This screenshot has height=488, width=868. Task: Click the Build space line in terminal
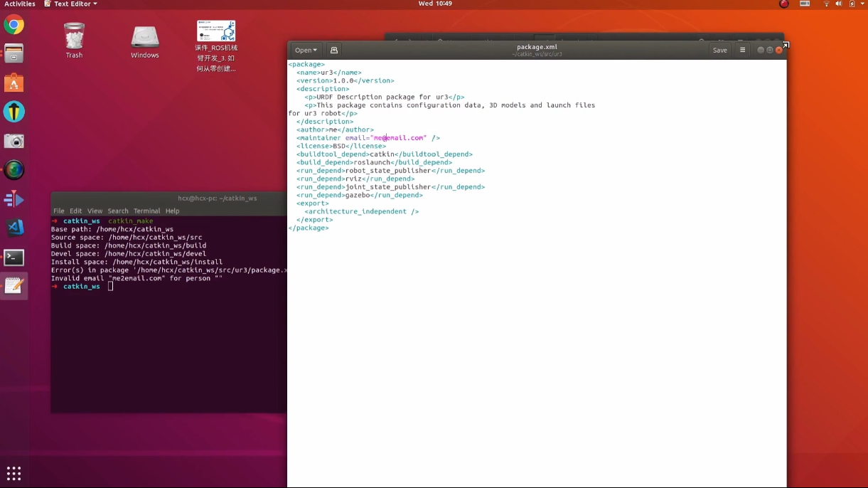pos(129,246)
